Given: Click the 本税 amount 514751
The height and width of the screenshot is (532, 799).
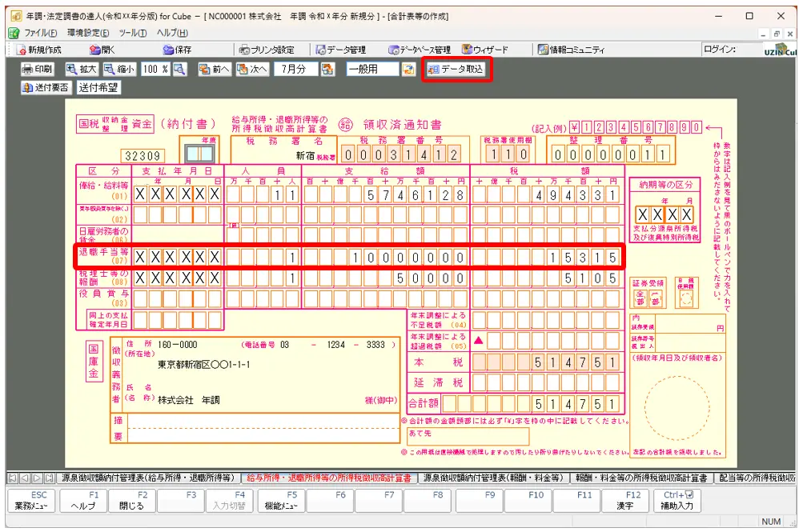Looking at the screenshot, I should (x=546, y=362).
